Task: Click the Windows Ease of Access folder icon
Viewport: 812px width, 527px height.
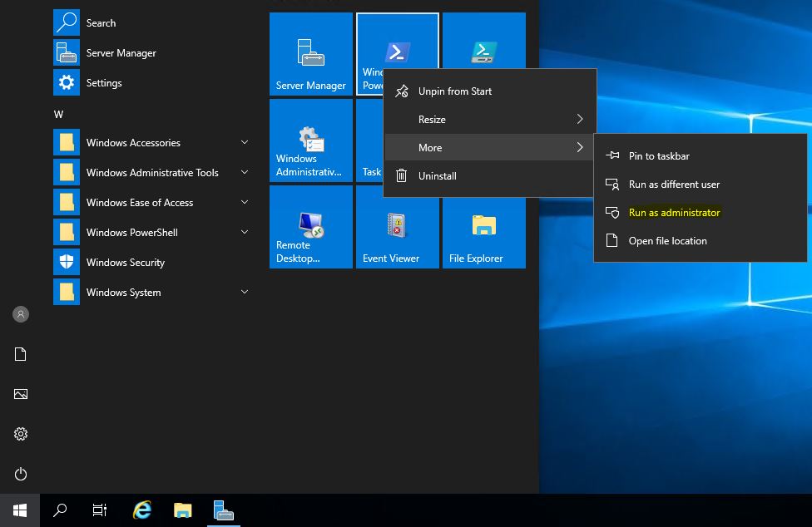Action: pos(67,202)
